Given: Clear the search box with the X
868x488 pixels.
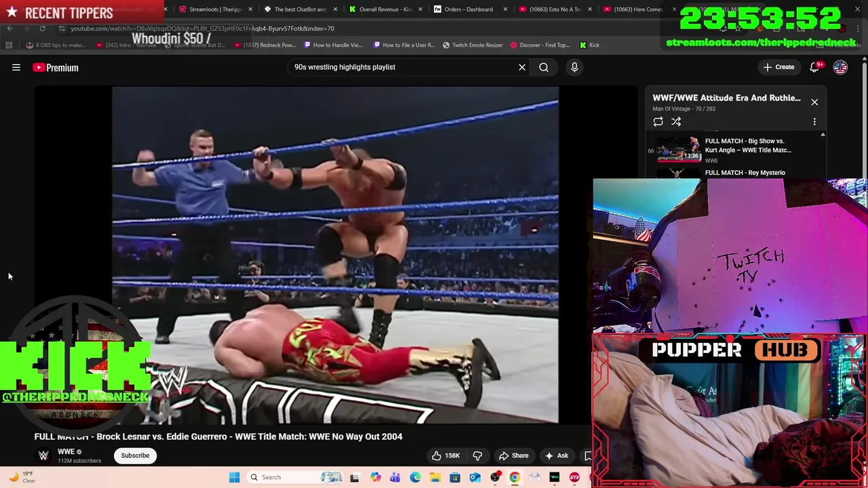Looking at the screenshot, I should (522, 67).
